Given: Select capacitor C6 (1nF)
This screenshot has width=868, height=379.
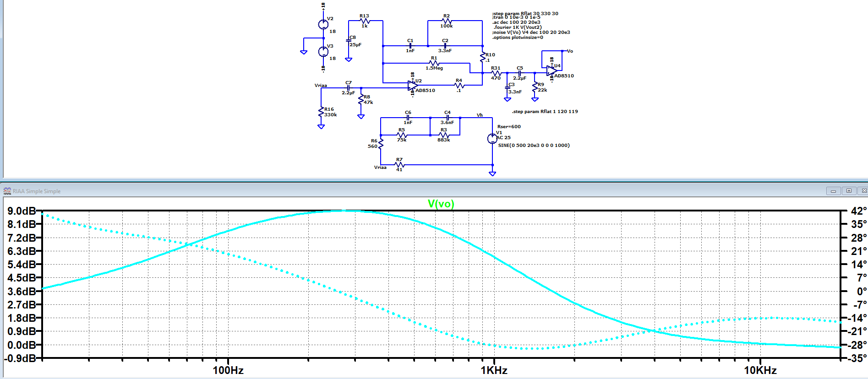Looking at the screenshot, I should (x=408, y=118).
